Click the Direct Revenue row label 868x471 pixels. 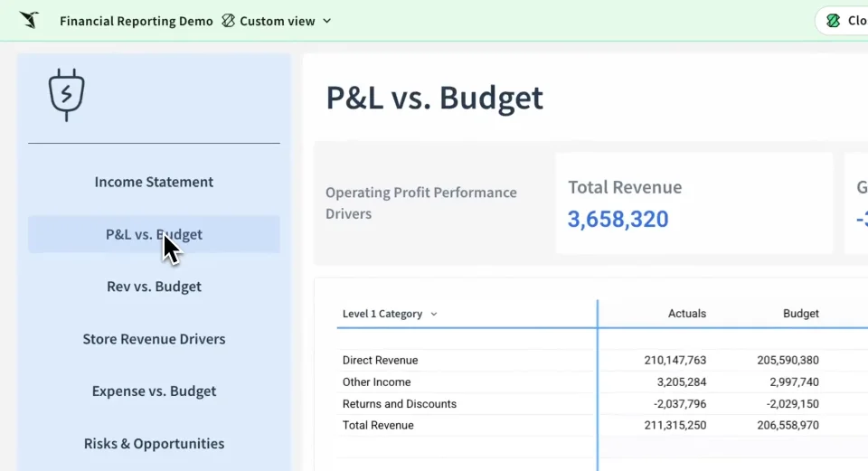coord(380,360)
